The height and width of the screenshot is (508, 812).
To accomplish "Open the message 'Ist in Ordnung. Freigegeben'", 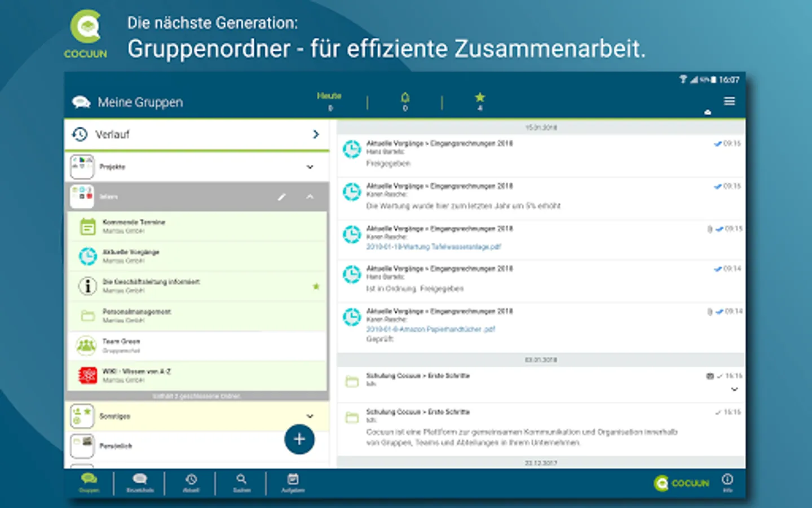I will [541, 281].
